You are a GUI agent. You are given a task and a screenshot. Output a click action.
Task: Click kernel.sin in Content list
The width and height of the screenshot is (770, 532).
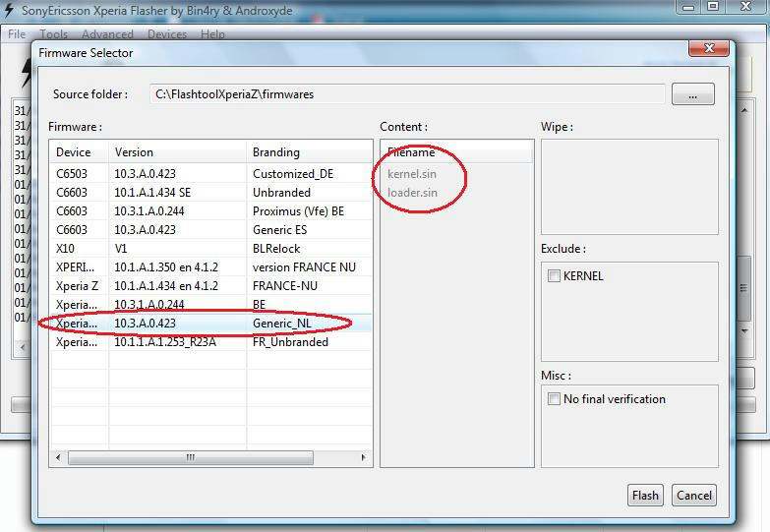point(412,174)
